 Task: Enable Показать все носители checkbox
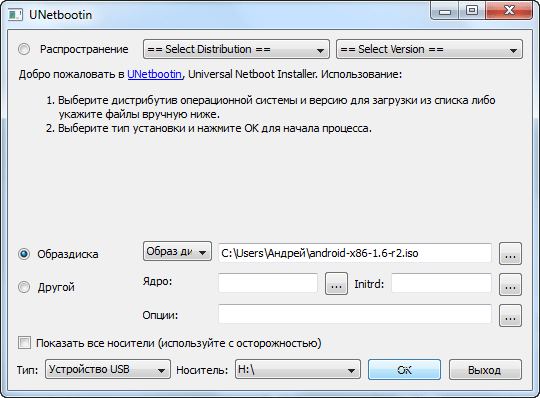[24, 343]
